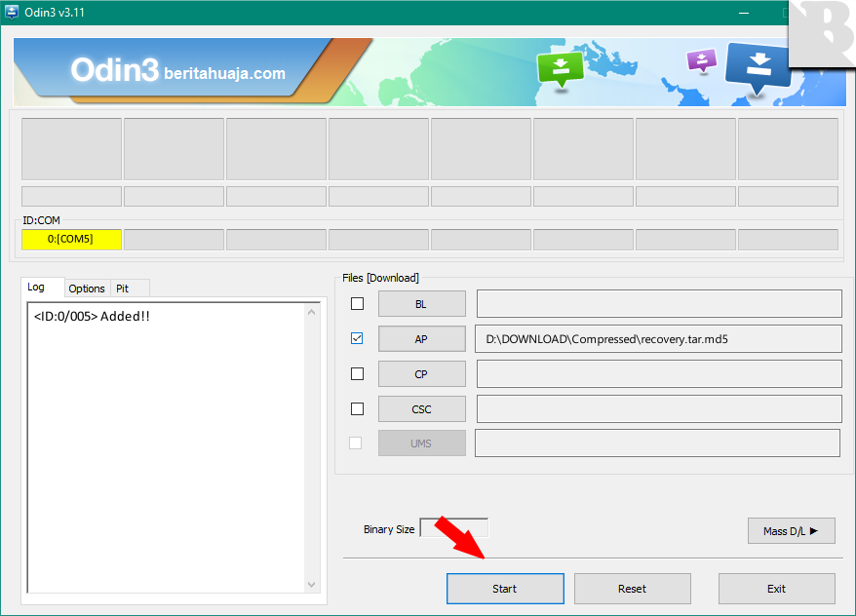Click the AP file path field
Viewport: 856px width, 616px height.
[x=658, y=339]
